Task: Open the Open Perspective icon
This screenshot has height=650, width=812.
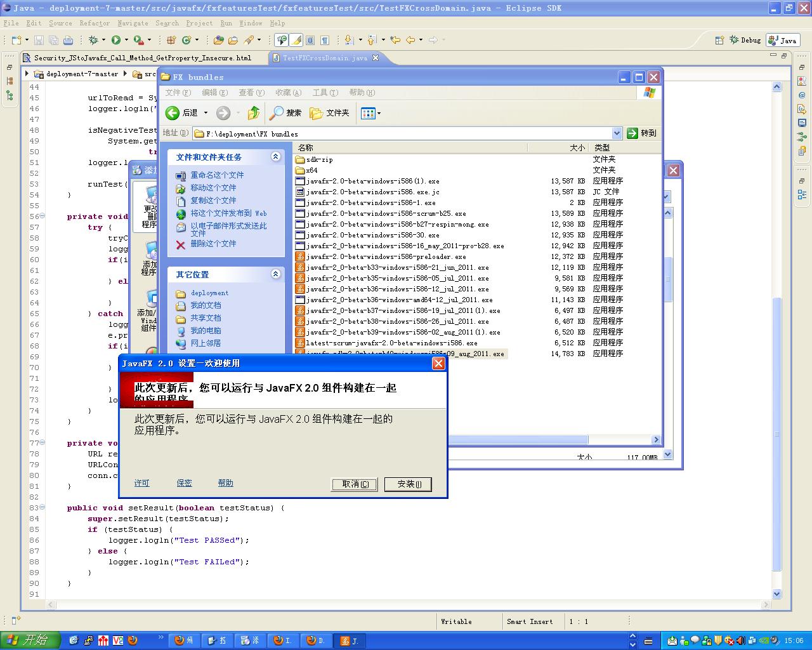Action: (719, 40)
